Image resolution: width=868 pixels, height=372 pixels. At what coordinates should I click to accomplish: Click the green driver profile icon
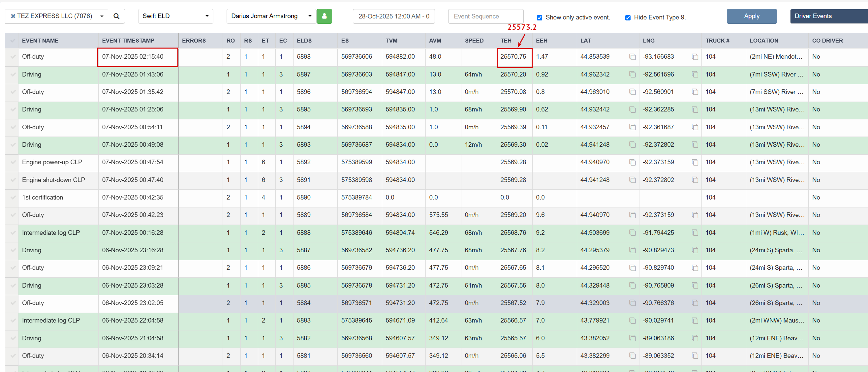[324, 16]
